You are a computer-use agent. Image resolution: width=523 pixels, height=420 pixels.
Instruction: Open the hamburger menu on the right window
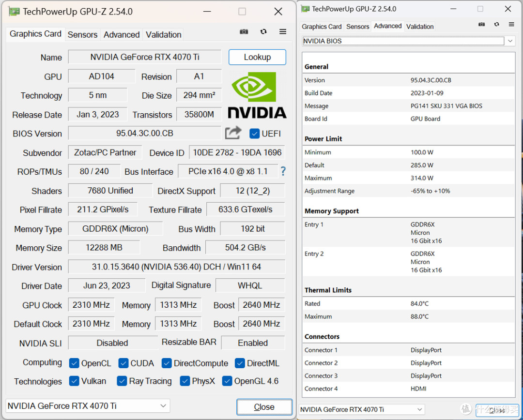tap(511, 24)
